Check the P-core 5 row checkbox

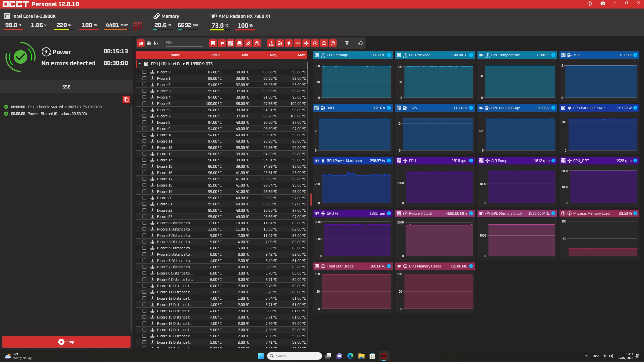coord(144,104)
